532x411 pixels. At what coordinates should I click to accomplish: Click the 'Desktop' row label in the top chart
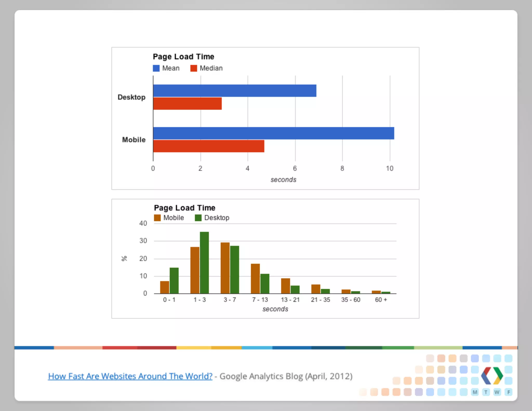(x=131, y=97)
